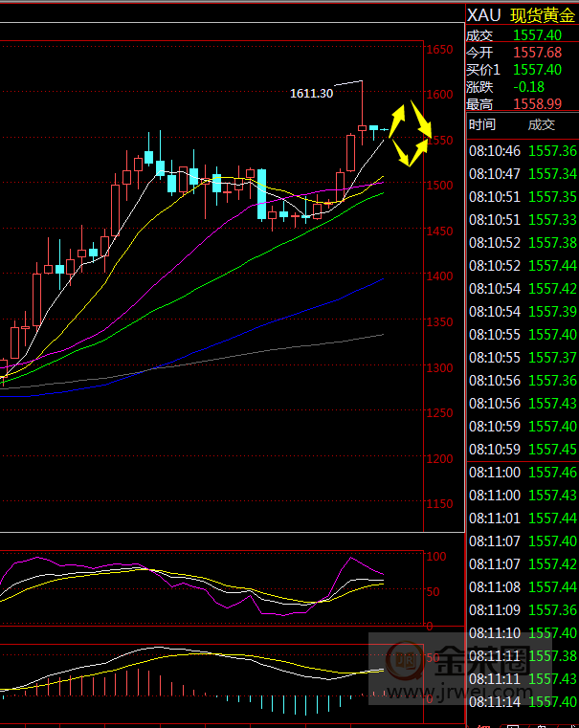Click the 涨跌 -0.18 change row
579x728 pixels.
(523, 87)
